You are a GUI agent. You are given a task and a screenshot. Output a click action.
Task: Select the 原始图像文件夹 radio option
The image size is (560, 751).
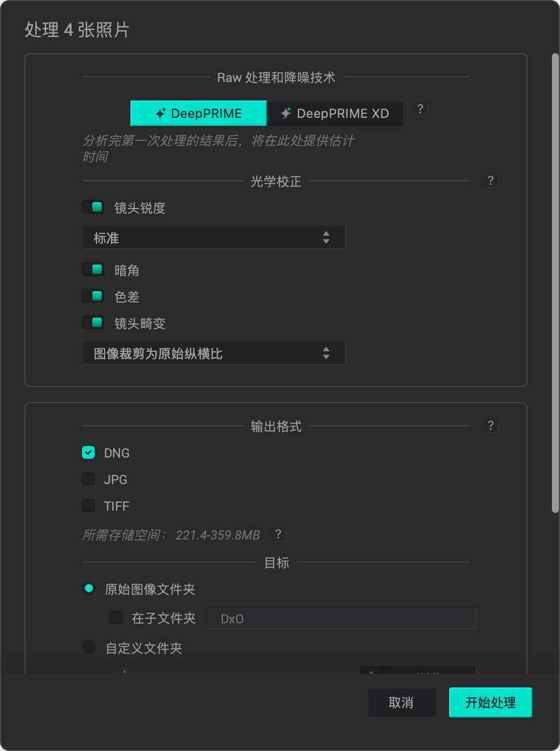point(89,589)
